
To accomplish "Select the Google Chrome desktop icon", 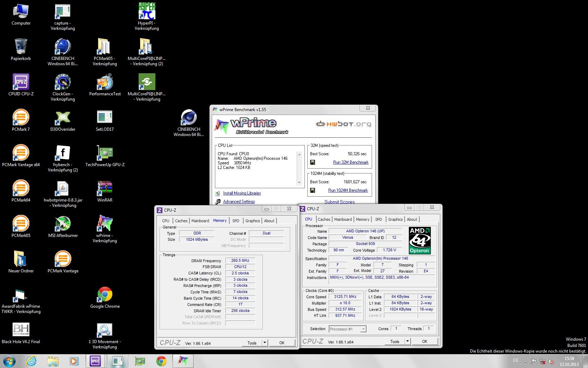I will click(105, 297).
